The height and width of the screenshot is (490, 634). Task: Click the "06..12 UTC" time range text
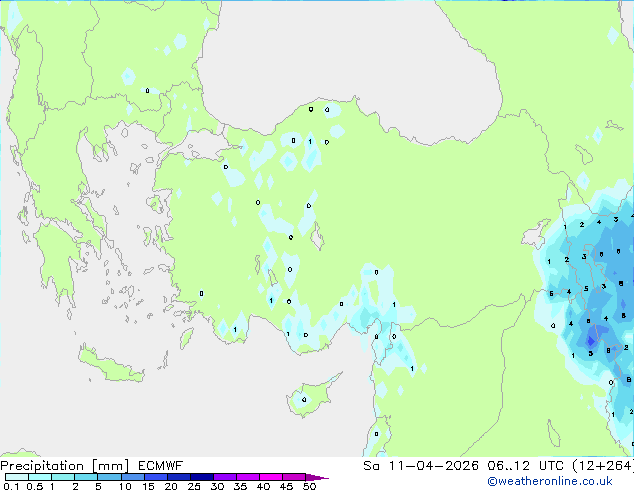(525, 466)
